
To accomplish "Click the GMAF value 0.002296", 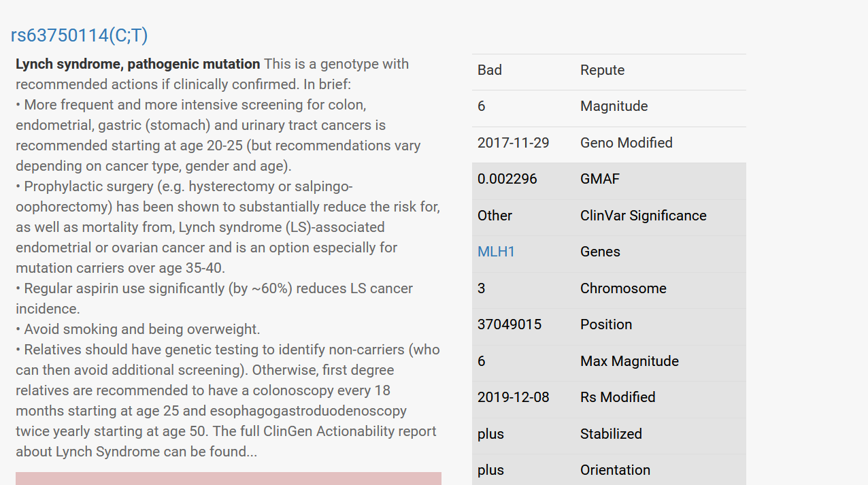I will pyautogui.click(x=507, y=179).
